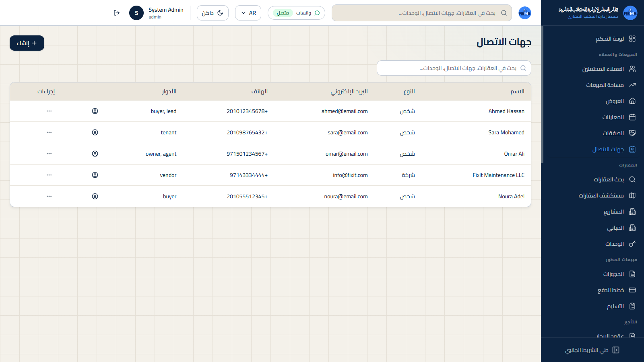
Task: Click the email noura@email.com
Action: 346,196
